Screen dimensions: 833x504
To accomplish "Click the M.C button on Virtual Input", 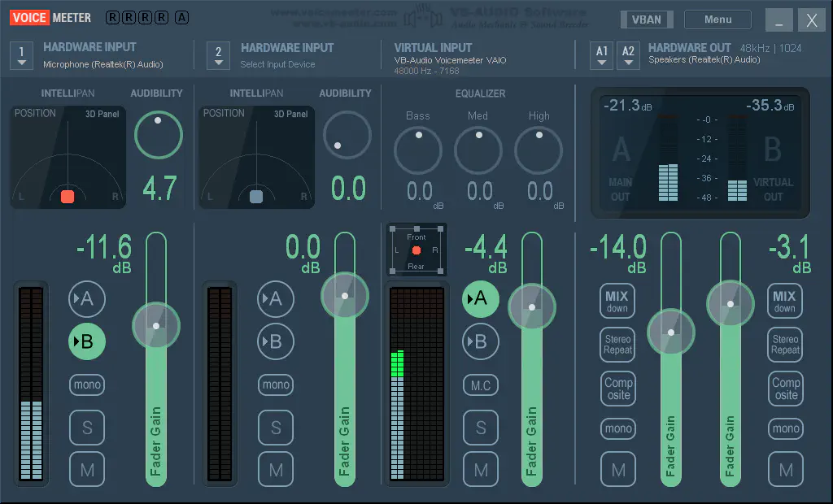I will pyautogui.click(x=481, y=385).
